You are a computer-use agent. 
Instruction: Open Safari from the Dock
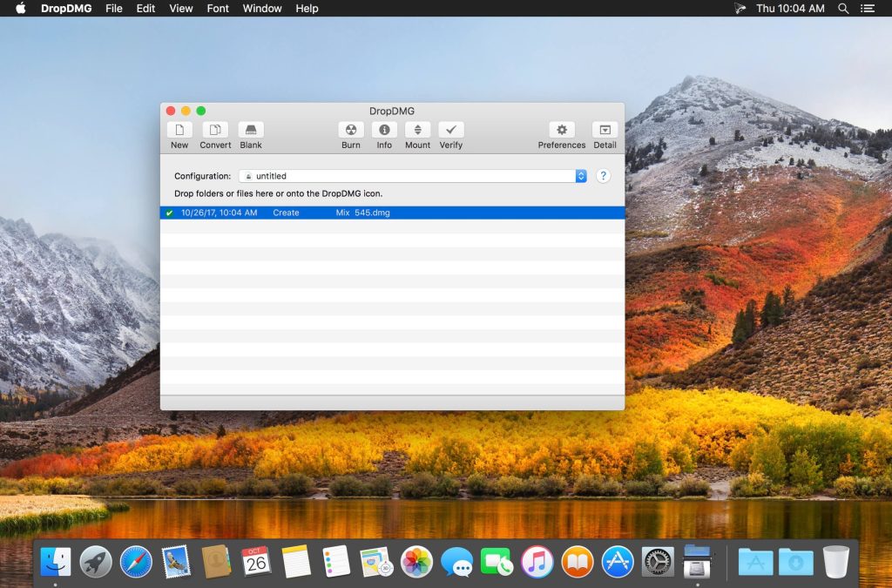(x=136, y=562)
